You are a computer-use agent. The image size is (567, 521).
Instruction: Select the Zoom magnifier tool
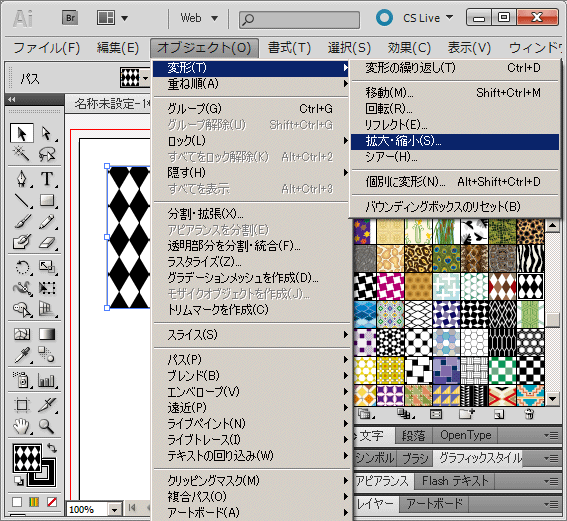click(47, 426)
